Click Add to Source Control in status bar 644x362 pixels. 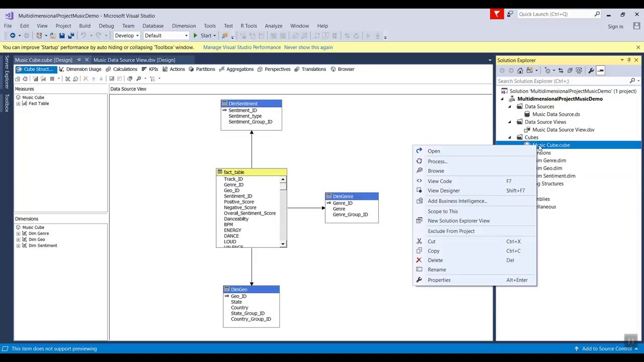(607, 348)
